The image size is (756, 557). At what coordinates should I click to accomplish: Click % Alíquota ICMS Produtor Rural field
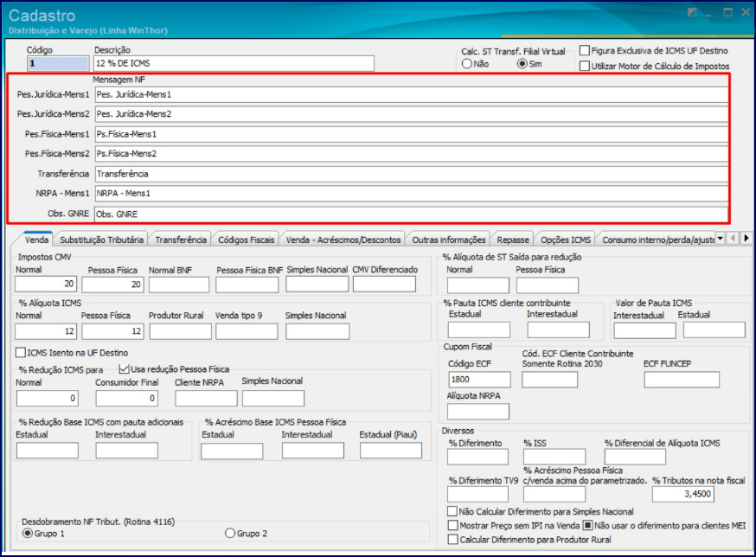coord(180,331)
